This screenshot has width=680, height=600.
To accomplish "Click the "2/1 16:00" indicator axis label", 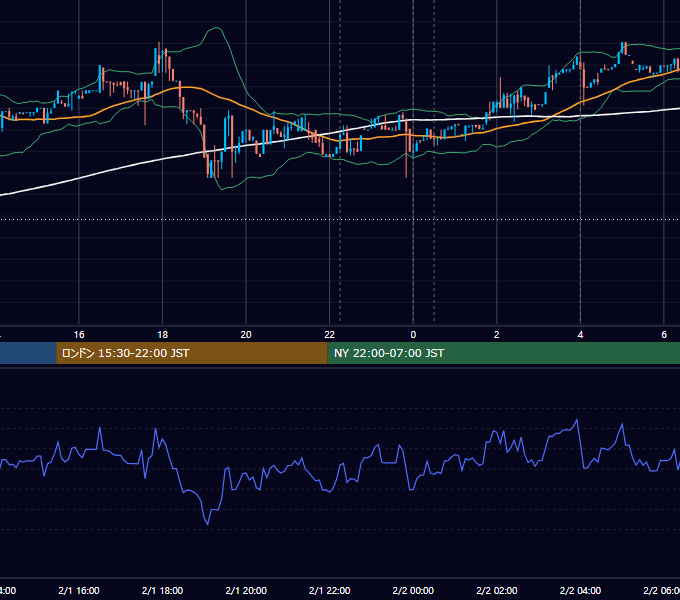I will click(79, 590).
